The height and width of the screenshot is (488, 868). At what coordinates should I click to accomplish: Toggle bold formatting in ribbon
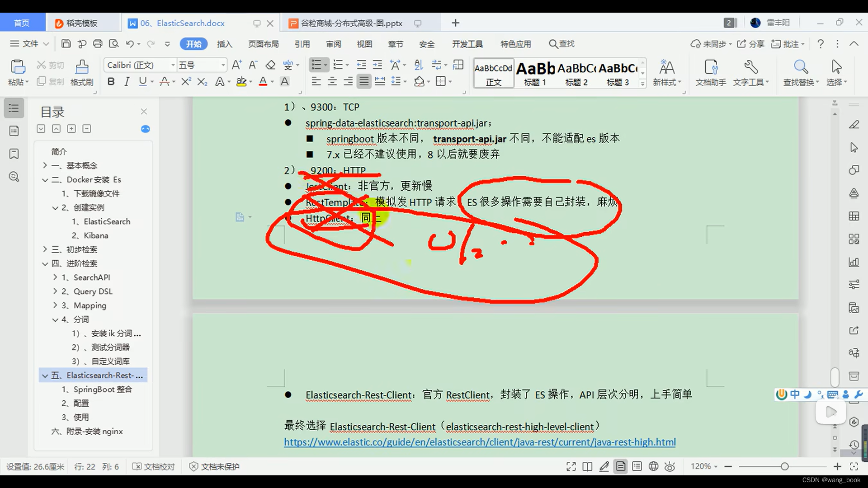(111, 82)
